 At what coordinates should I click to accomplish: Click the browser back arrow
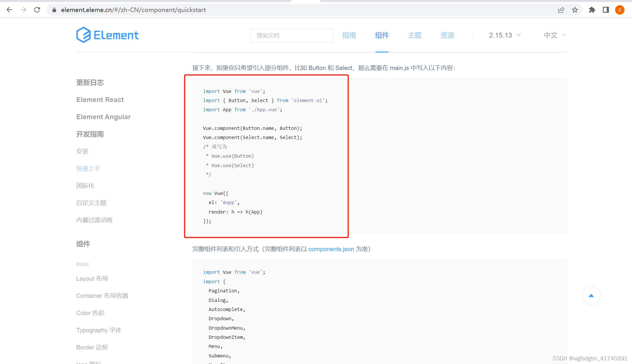click(9, 10)
